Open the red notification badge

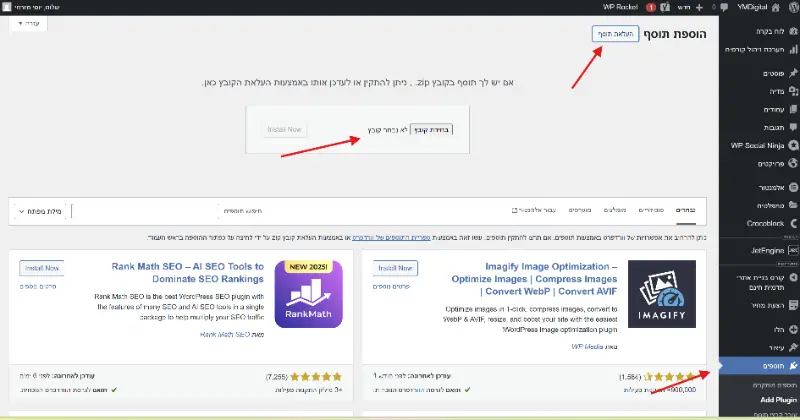651,7
